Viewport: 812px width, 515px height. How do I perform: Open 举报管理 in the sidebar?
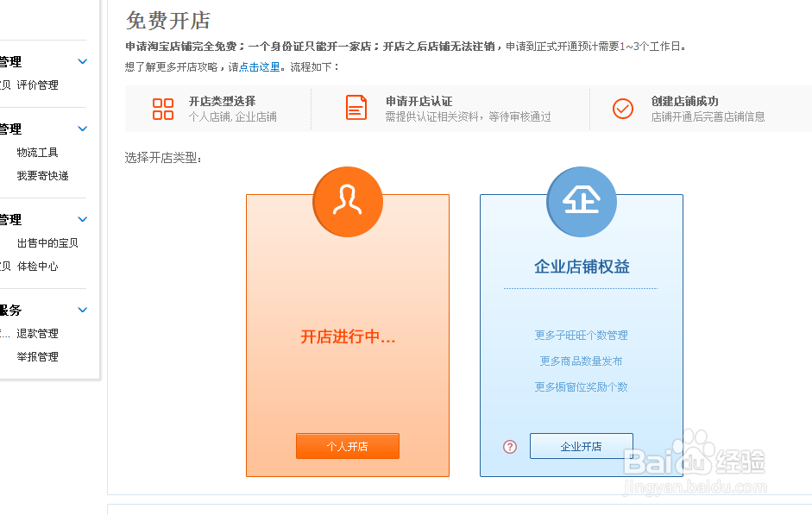[37, 356]
